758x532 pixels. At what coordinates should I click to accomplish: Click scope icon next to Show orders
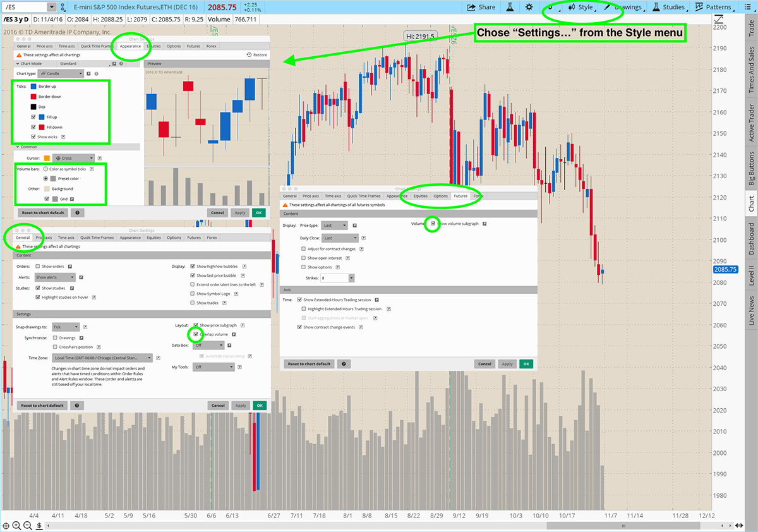(x=69, y=266)
